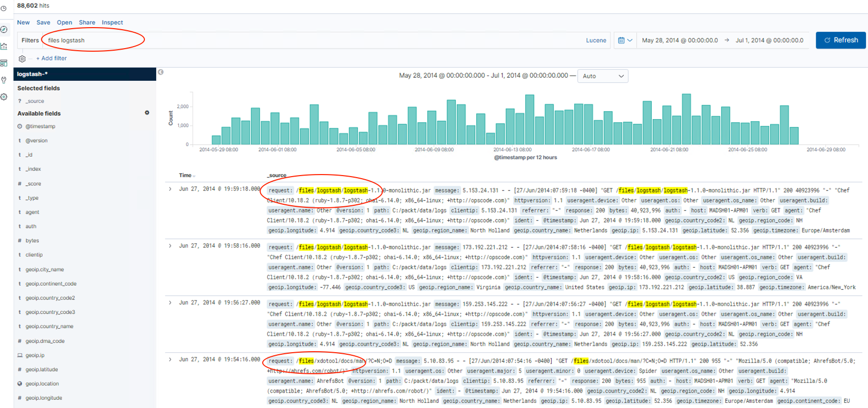The height and width of the screenshot is (408, 868).
Task: Select the geoip.latitude field
Action: pos(42,370)
